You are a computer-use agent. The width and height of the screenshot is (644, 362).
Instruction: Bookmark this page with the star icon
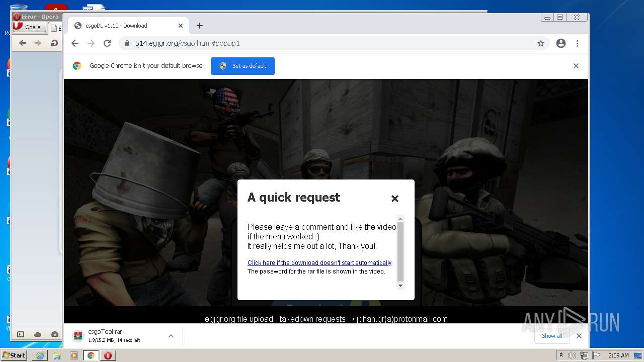[x=541, y=43]
